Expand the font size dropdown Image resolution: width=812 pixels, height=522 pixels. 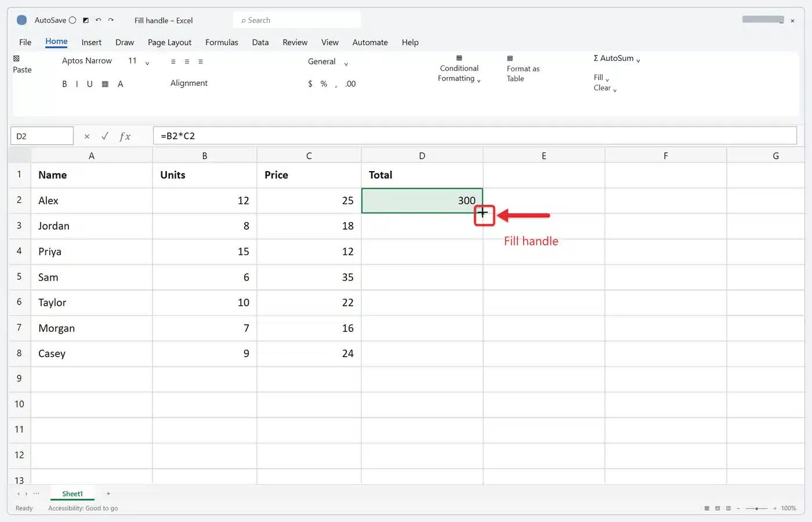pyautogui.click(x=147, y=63)
